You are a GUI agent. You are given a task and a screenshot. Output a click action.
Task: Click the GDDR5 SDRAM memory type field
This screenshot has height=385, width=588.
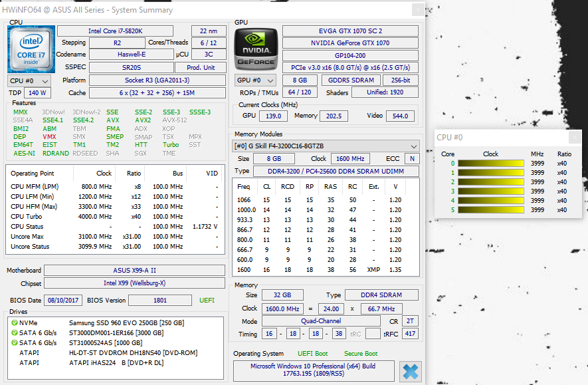351,80
